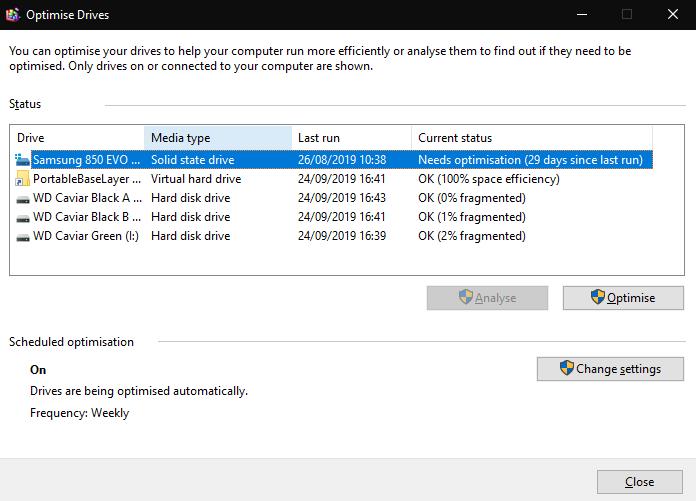Image resolution: width=696 pixels, height=501 pixels.
Task: Click the Optimise Drives title bar icon
Action: point(13,15)
